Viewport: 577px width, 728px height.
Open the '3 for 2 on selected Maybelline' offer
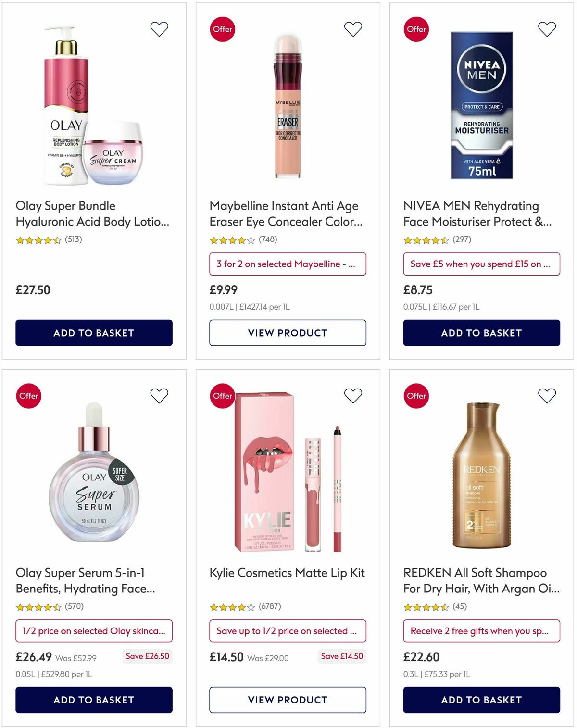pos(288,264)
